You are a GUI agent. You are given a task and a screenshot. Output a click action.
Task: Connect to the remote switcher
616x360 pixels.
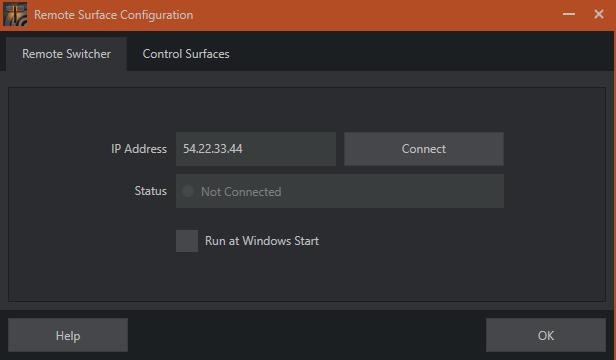coord(424,149)
